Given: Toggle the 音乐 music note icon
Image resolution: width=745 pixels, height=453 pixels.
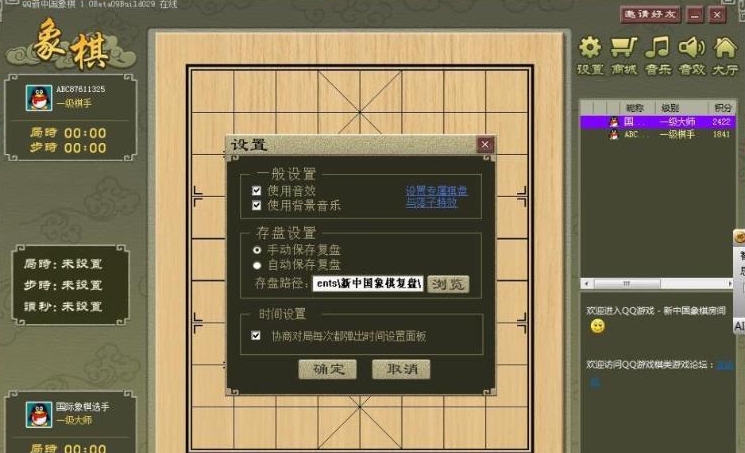Looking at the screenshot, I should (x=658, y=56).
